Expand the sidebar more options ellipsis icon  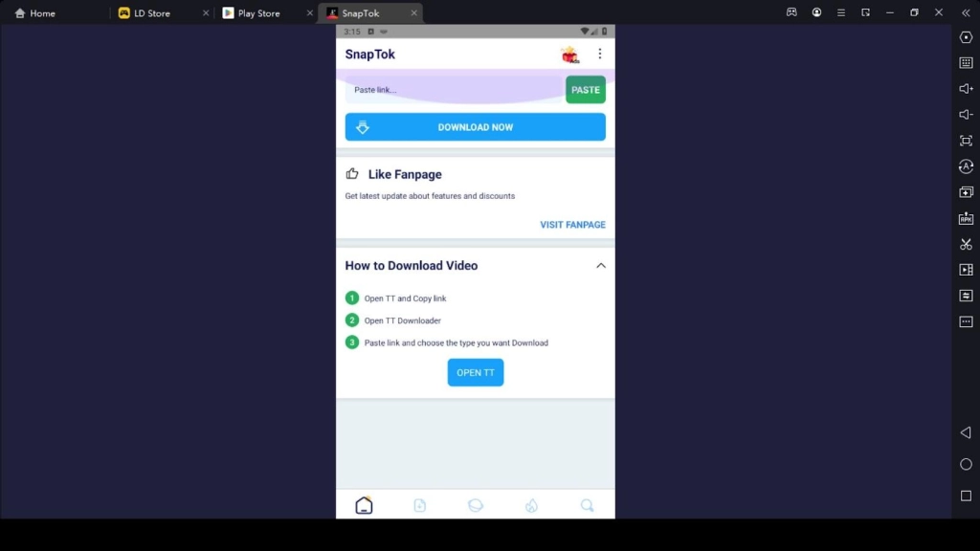pos(966,321)
